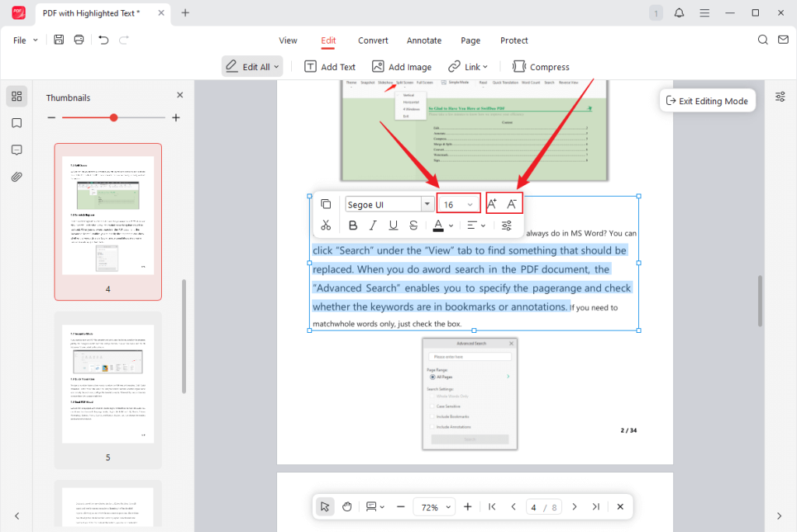Select the Hand pan tool

click(346, 506)
